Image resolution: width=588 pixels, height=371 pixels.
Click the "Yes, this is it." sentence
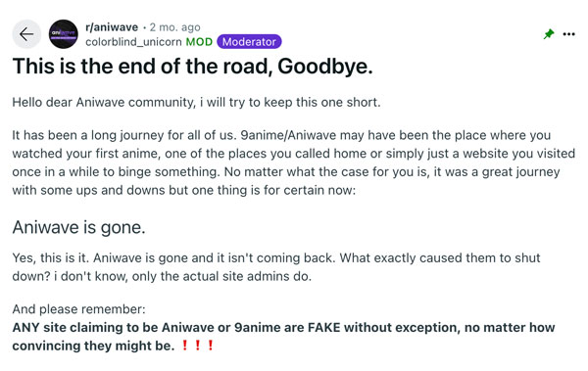[51, 257]
